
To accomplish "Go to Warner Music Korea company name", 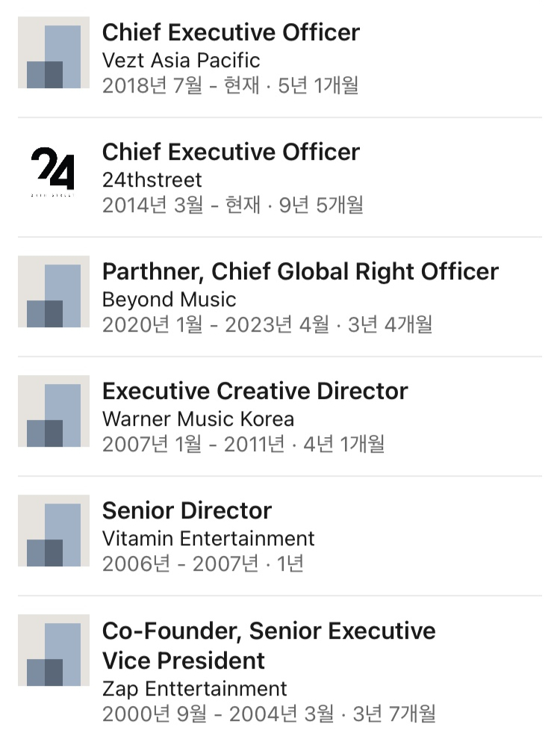I will (198, 418).
